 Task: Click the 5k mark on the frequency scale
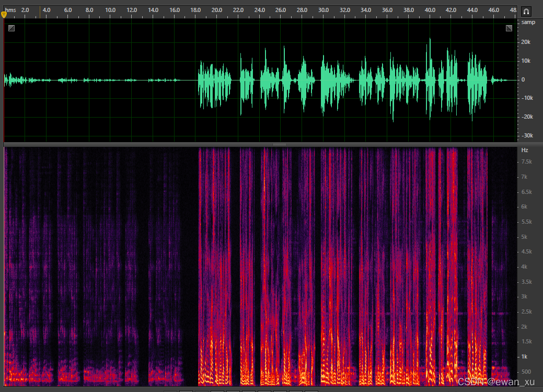point(524,237)
